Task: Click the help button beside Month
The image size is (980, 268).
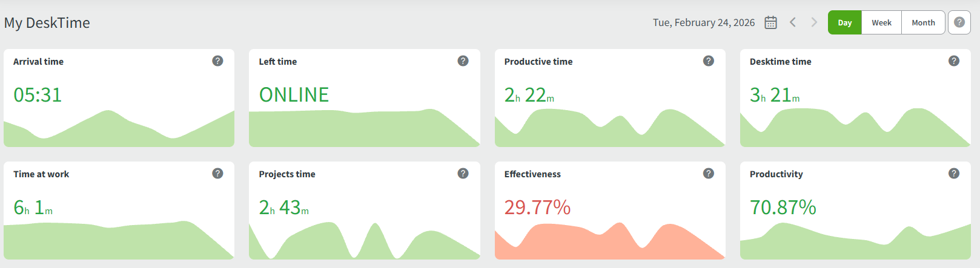Action: (x=959, y=22)
